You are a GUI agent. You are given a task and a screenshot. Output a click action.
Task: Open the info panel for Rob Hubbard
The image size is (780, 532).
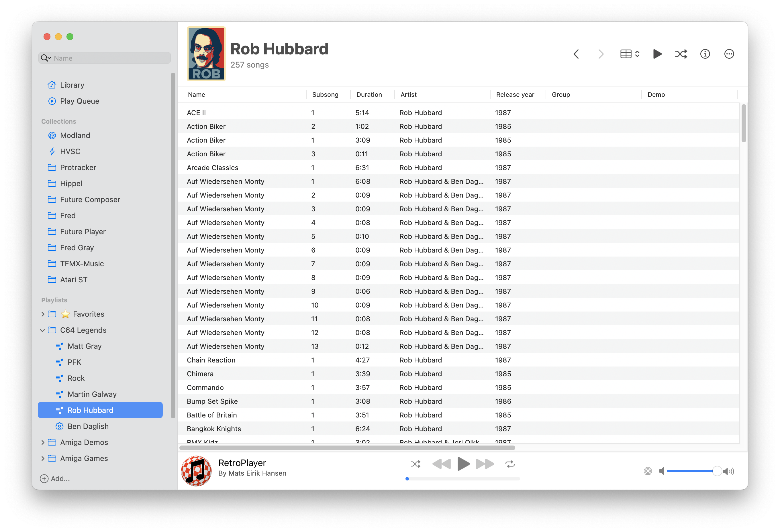pos(705,54)
